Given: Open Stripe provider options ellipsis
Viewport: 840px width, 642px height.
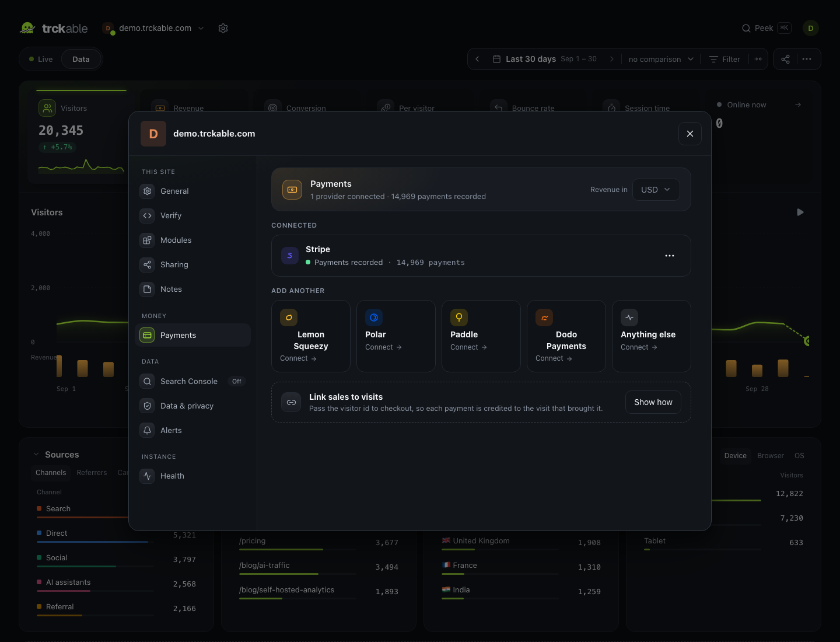Looking at the screenshot, I should point(670,256).
